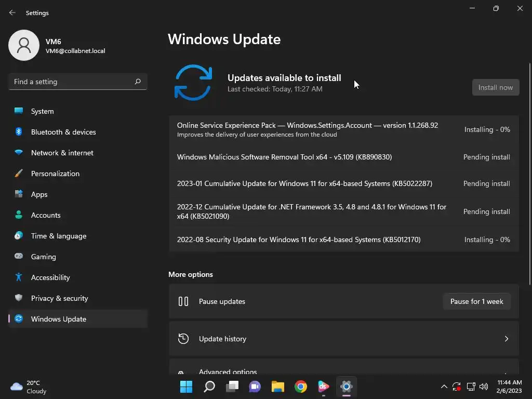This screenshot has height=399, width=532.
Task: Click the large blue update sync arrows
Action: click(x=193, y=83)
